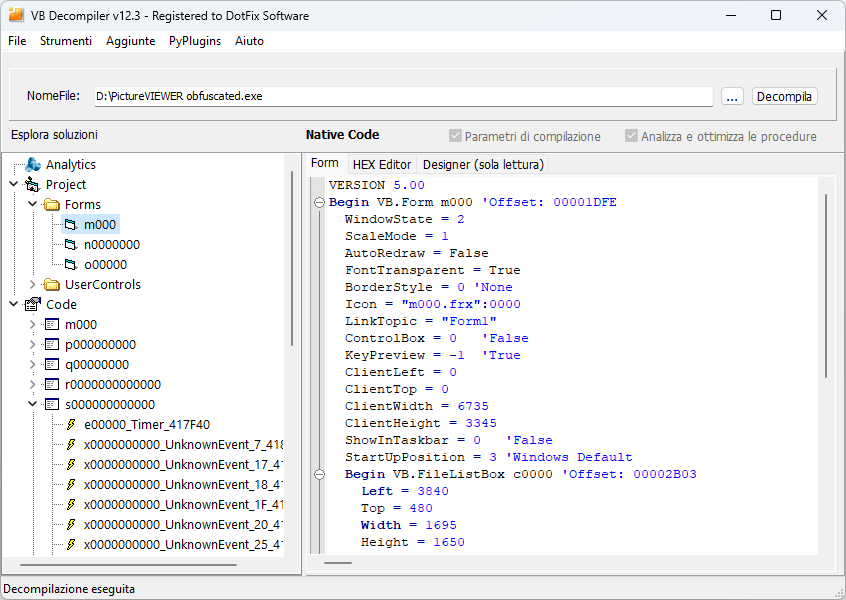Click the UserControls folder icon
The height and width of the screenshot is (600, 846).
pos(52,284)
